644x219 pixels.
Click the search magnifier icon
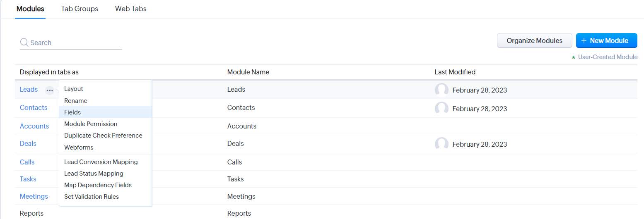(x=24, y=43)
